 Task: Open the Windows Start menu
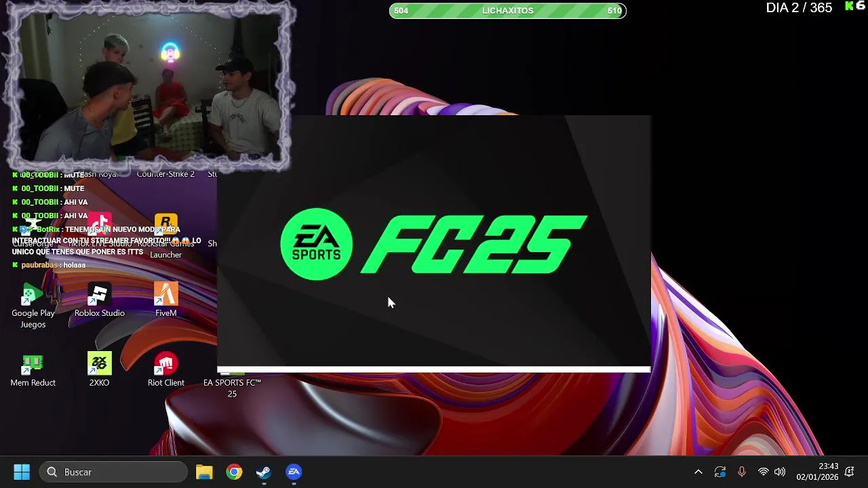click(22, 472)
